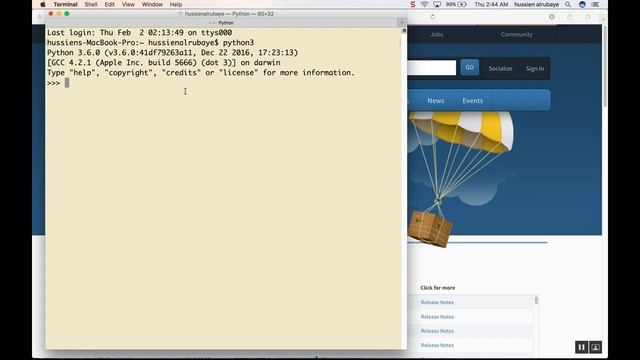This screenshot has width=640, height=360.
Task: Click the Siri icon in menu bar
Action: (x=582, y=4)
